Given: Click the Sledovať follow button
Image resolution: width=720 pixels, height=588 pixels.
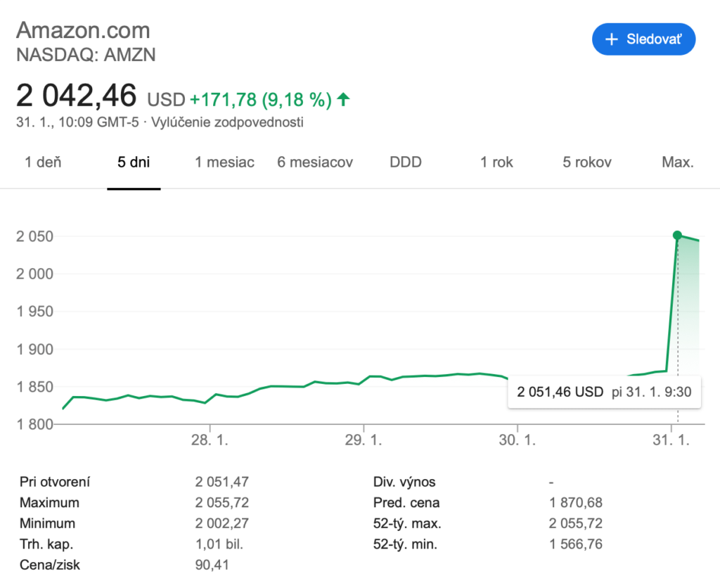Looking at the screenshot, I should 643,39.
